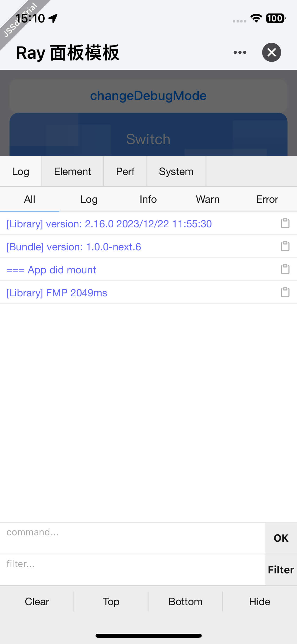Jump to the Bottom of logs

click(x=185, y=602)
